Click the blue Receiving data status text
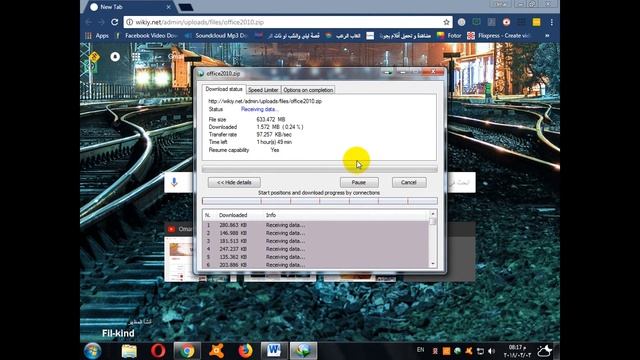Screen dimensions: 640x360 [259, 109]
